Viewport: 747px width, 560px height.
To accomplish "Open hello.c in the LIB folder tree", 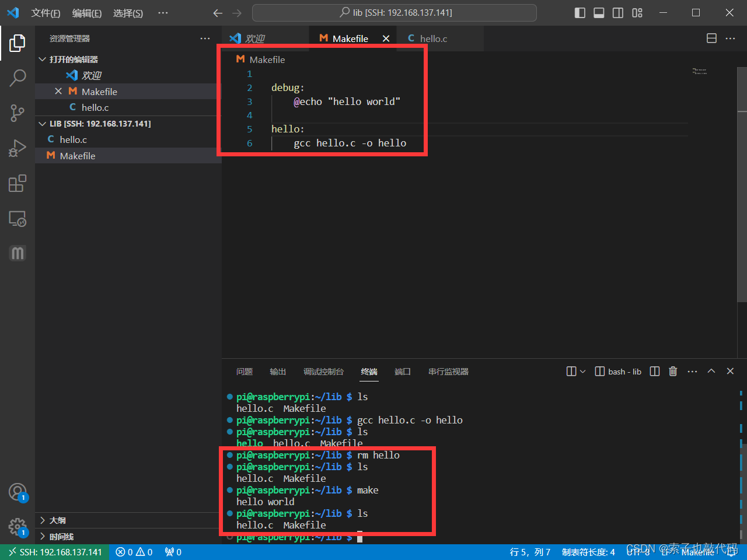I will [x=128, y=139].
